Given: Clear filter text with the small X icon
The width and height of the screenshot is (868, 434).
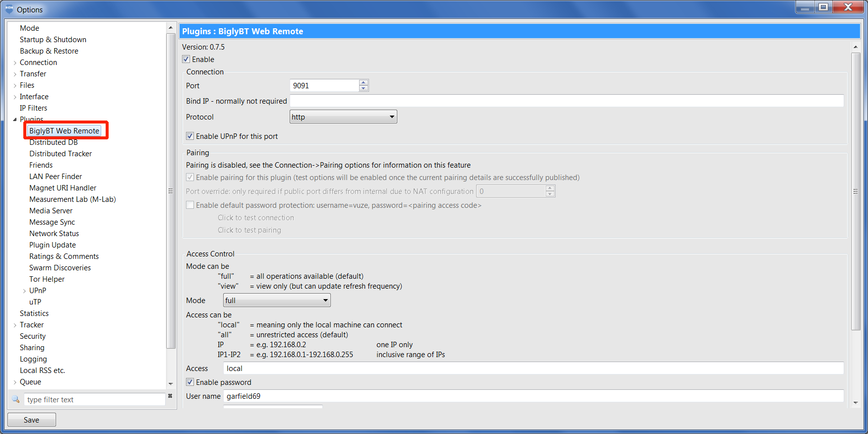Looking at the screenshot, I should point(170,396).
